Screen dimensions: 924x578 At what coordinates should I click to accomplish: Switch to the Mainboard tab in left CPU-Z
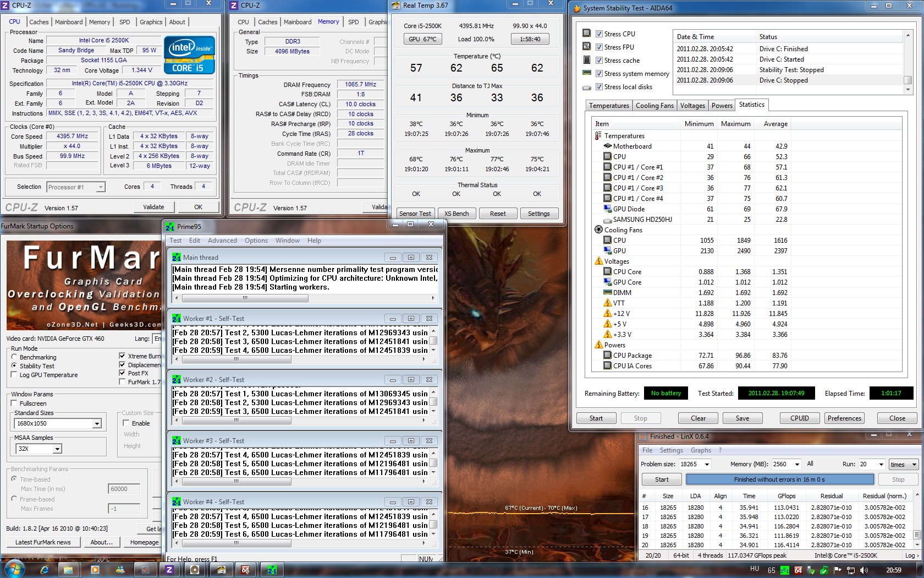[x=69, y=22]
